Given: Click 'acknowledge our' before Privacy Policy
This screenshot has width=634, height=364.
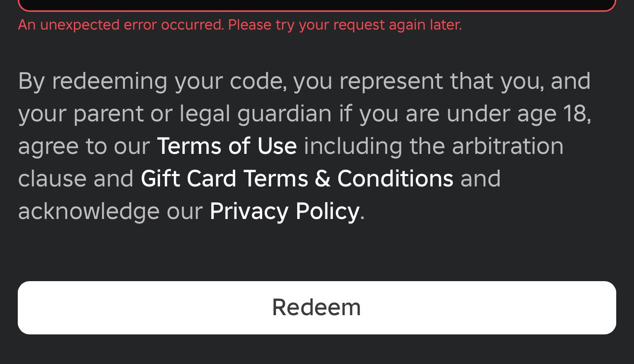Looking at the screenshot, I should pyautogui.click(x=110, y=211).
